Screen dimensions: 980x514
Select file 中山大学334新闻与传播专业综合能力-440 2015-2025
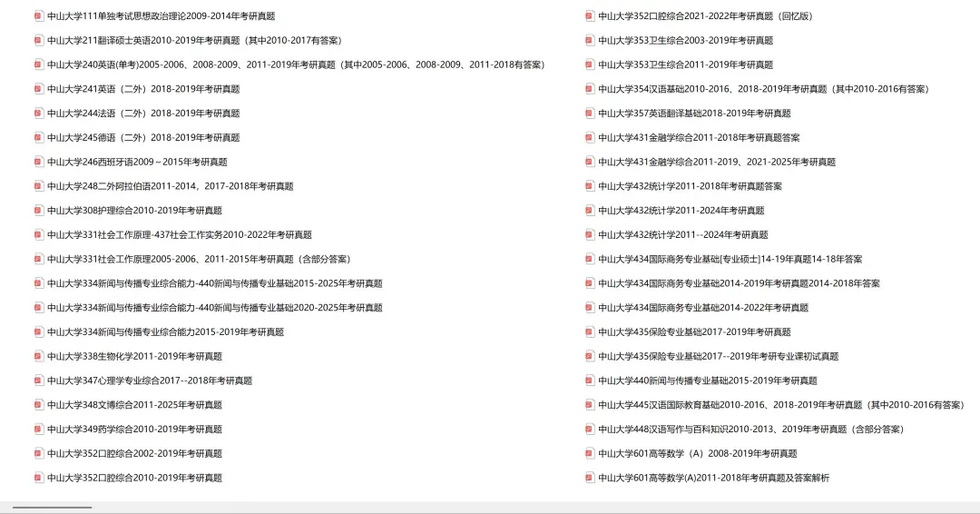[214, 284]
